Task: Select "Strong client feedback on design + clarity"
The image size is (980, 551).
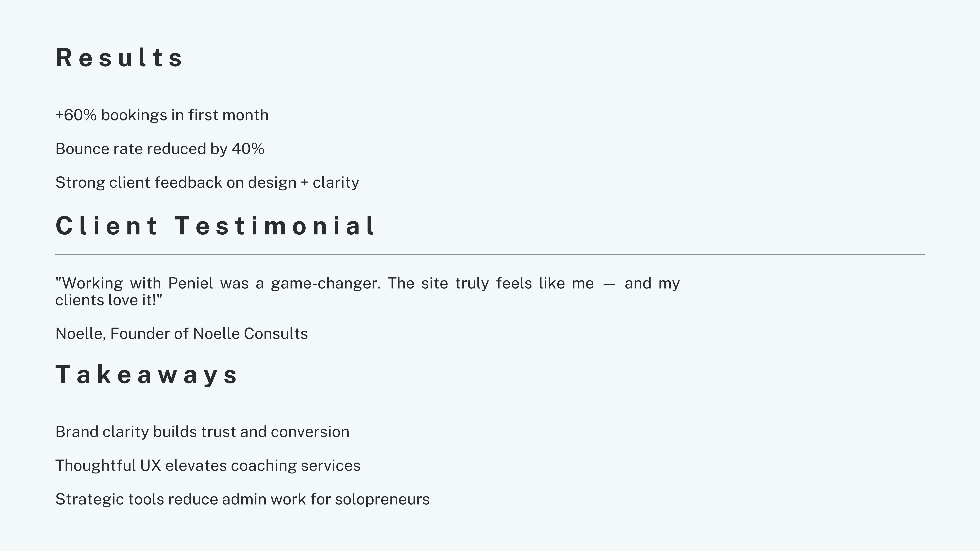Action: click(207, 183)
